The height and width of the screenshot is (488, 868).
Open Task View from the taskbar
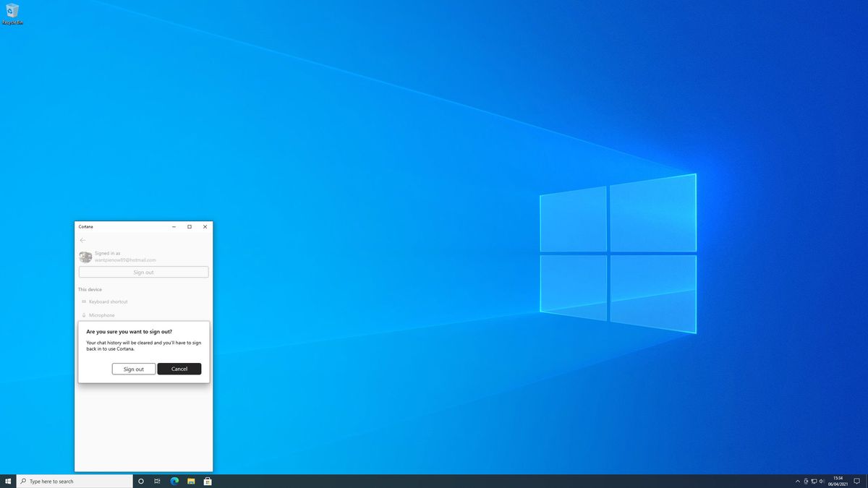(157, 481)
